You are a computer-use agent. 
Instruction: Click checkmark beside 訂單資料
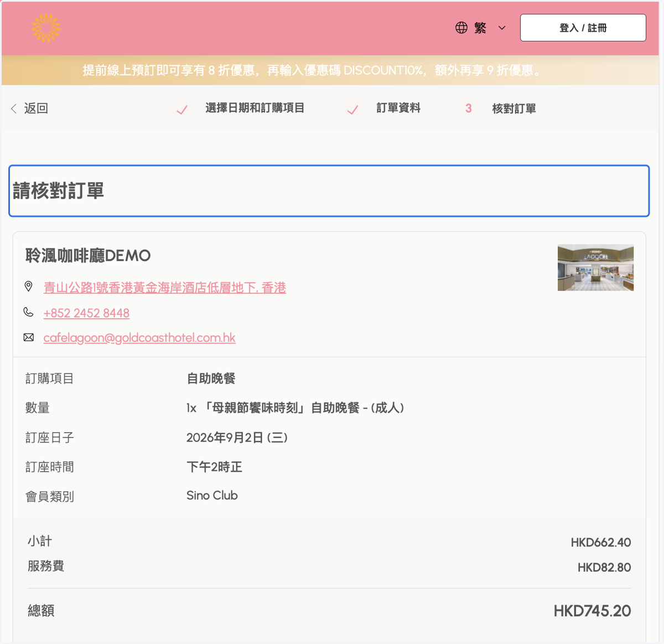click(352, 110)
